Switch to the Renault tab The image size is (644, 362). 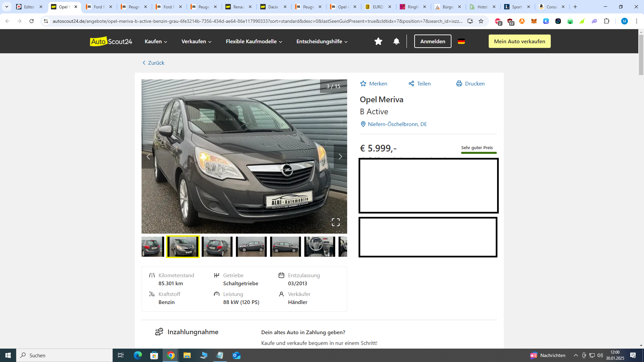[x=238, y=7]
